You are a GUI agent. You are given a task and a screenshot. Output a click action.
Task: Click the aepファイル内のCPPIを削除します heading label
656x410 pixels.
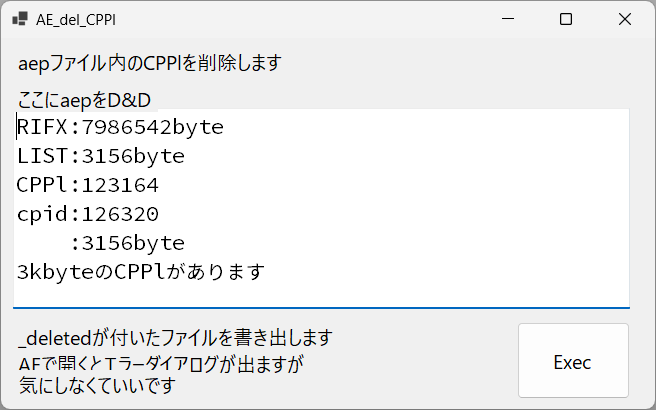click(150, 64)
